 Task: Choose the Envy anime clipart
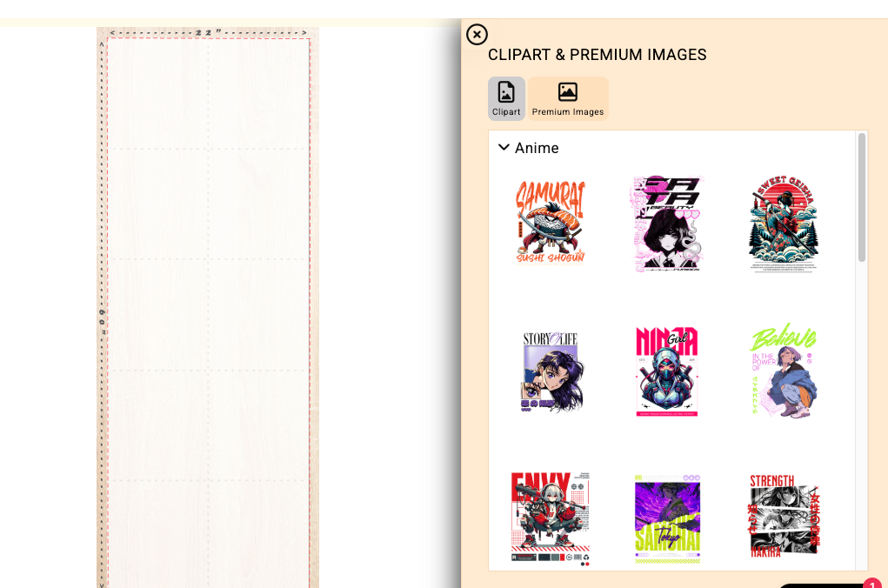pos(550,518)
